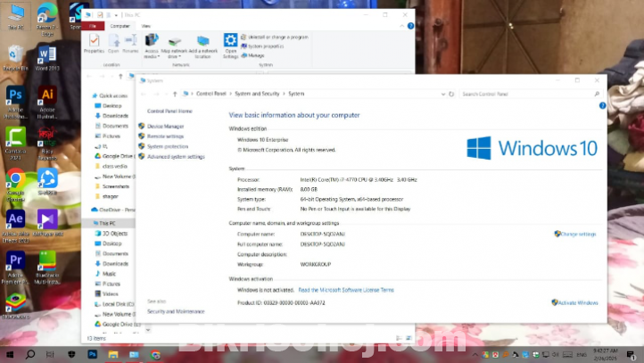The height and width of the screenshot is (363, 644).
Task: Open the File tab in This PC window
Action: pyautogui.click(x=93, y=26)
